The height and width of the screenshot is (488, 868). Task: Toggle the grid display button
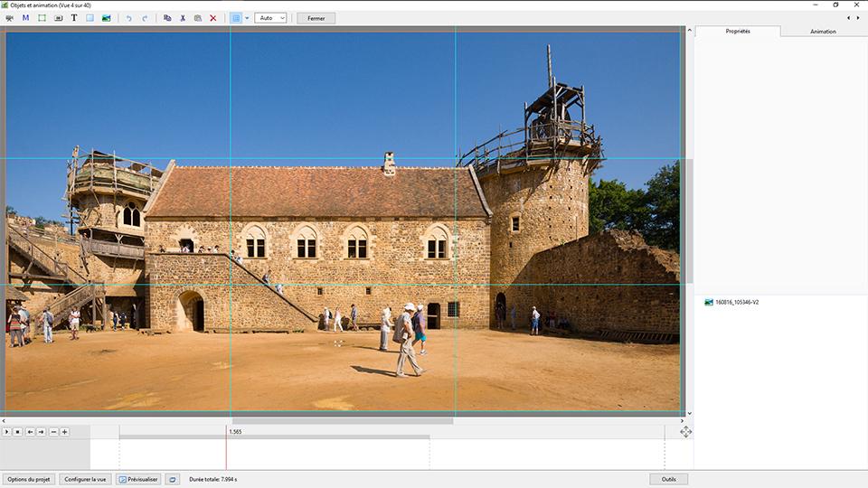[236, 18]
